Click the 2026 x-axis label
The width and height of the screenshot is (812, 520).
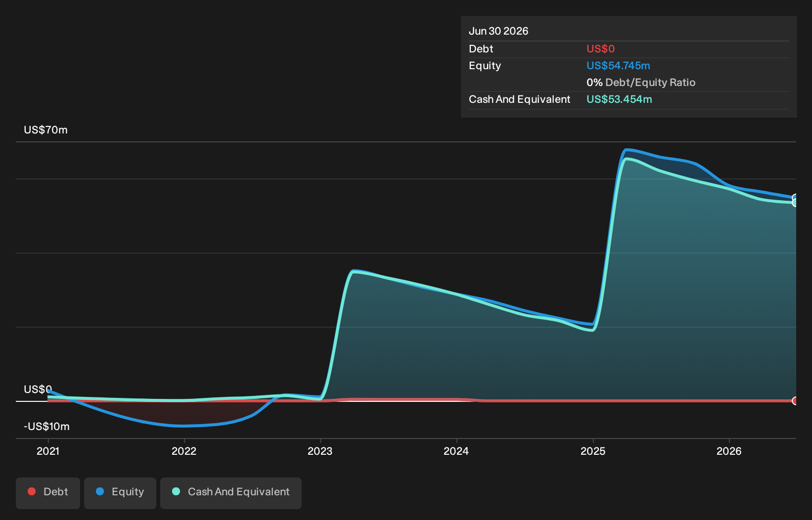729,451
